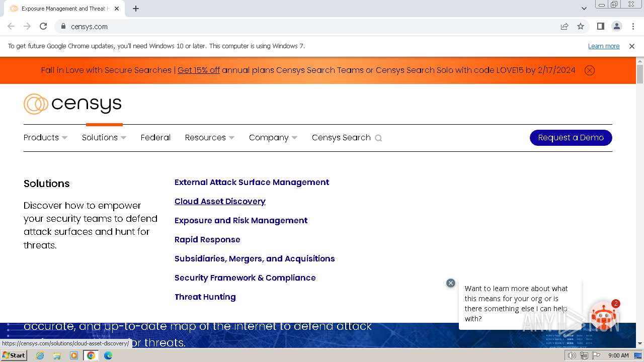Viewport: 644px width, 362px height.
Task: Expand the Company menu
Action: tap(273, 137)
